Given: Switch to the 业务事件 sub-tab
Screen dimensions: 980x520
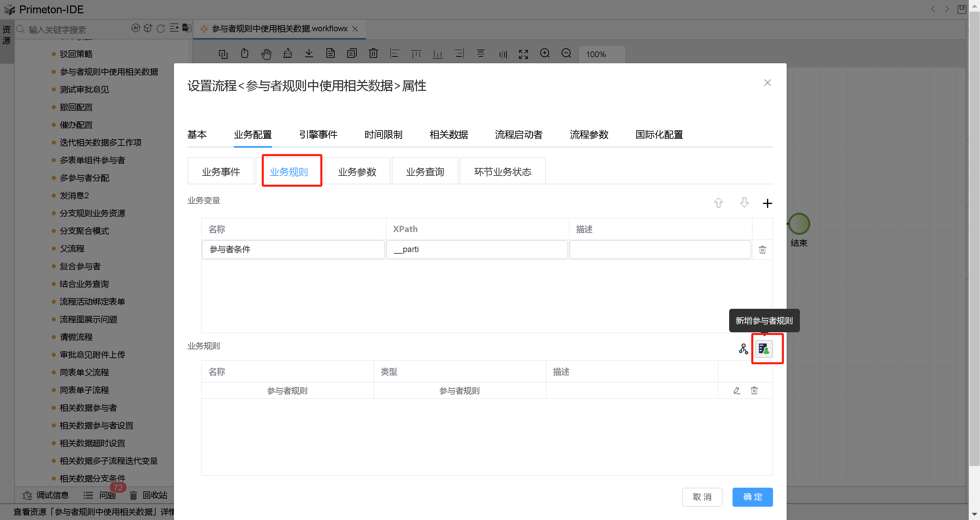Looking at the screenshot, I should pos(221,171).
